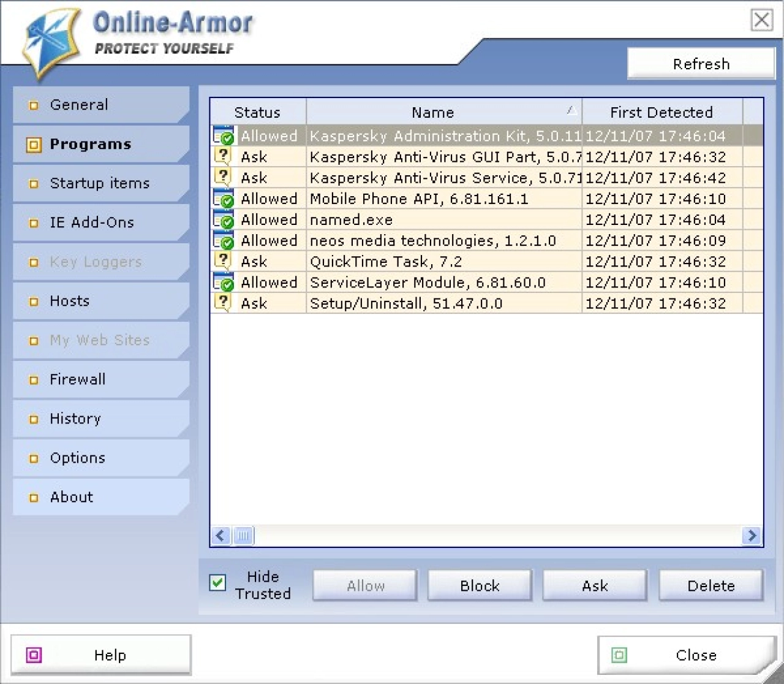The width and height of the screenshot is (784, 684).
Task: Click the bullet icon beside Hosts
Action: 34,302
